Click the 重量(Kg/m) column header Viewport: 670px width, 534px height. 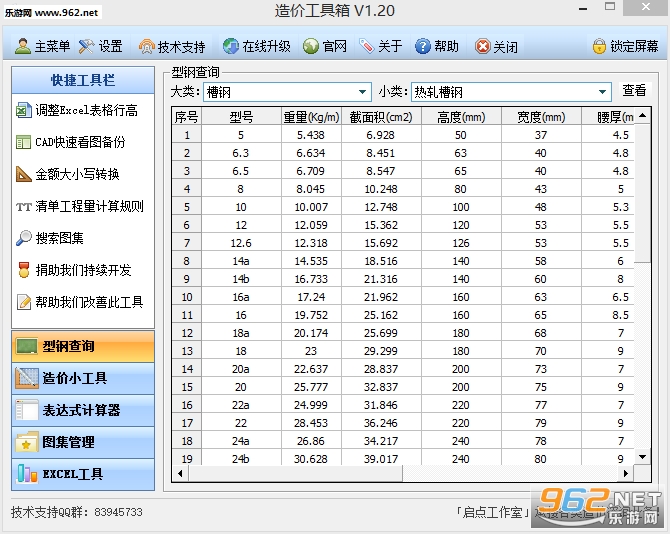tap(311, 117)
